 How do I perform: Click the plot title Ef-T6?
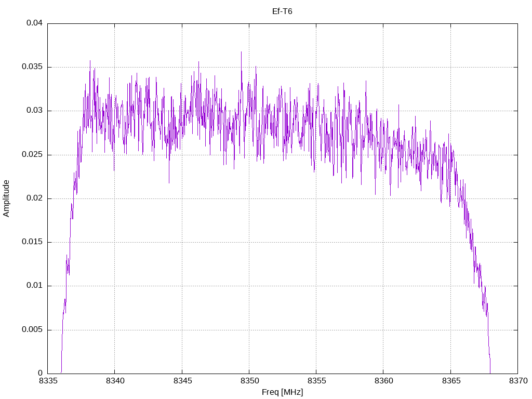(282, 11)
